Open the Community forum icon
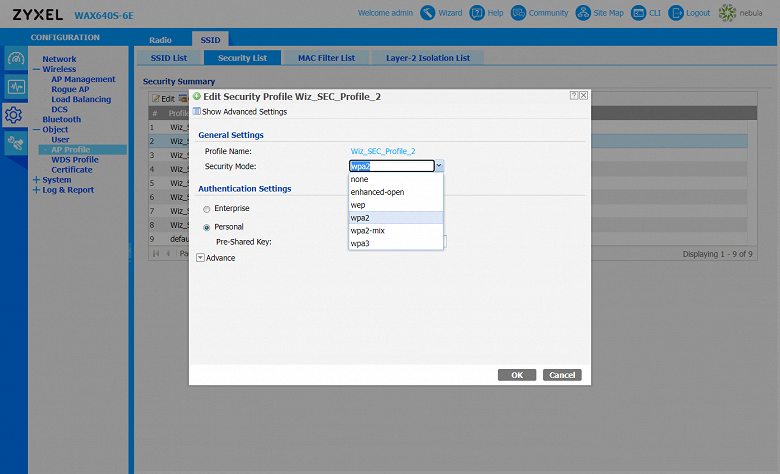780x474 pixels. tap(518, 13)
